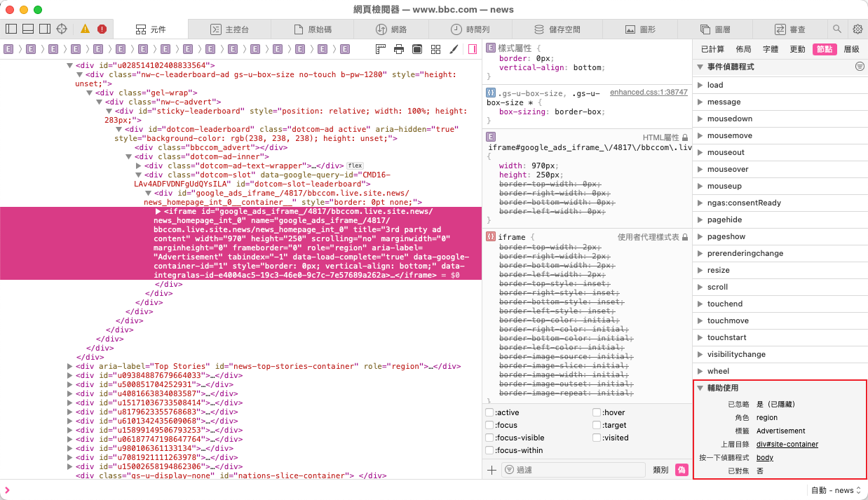Viewport: 868px width, 500px height.
Task: Enable the :hover pseudo-class checkbox
Action: pyautogui.click(x=597, y=412)
